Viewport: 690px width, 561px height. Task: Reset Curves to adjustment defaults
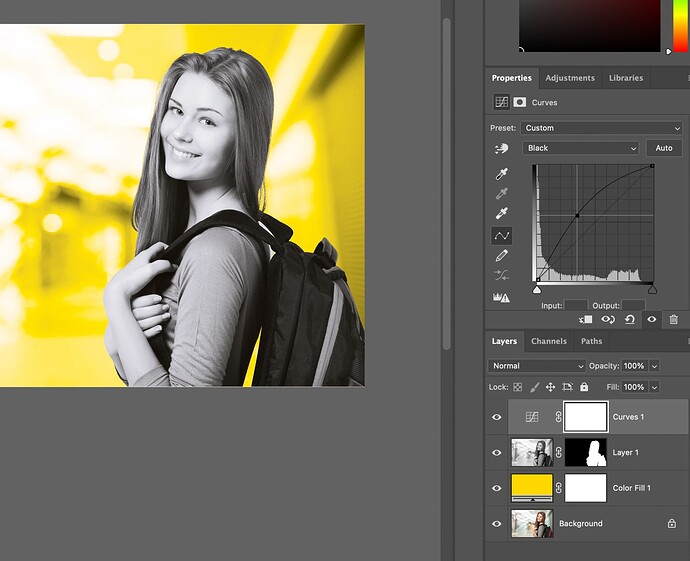click(630, 320)
